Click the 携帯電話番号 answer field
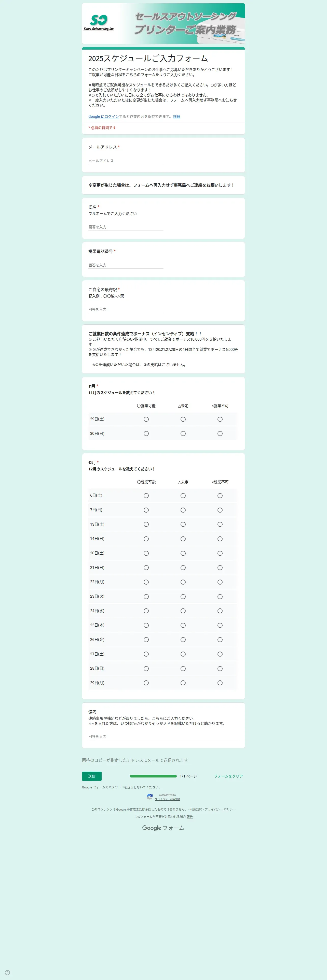Image resolution: width=327 pixels, height=980 pixels. tap(126, 265)
